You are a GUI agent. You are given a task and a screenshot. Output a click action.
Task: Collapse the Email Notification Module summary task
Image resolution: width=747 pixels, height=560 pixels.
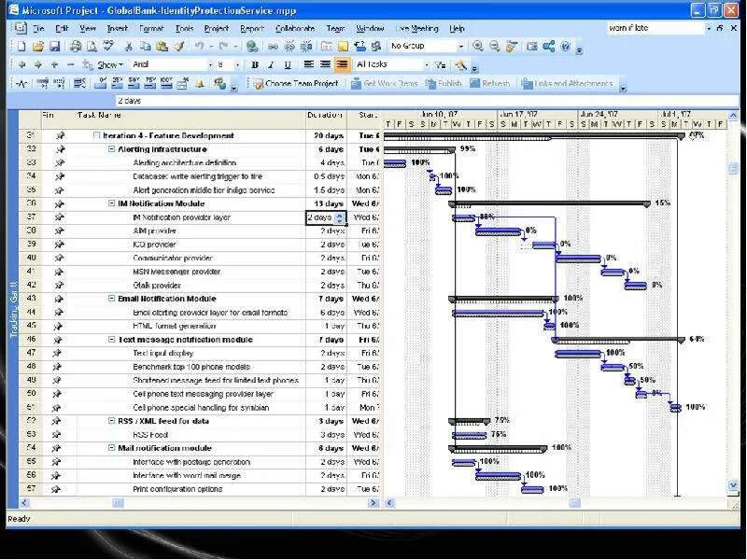pyautogui.click(x=111, y=299)
